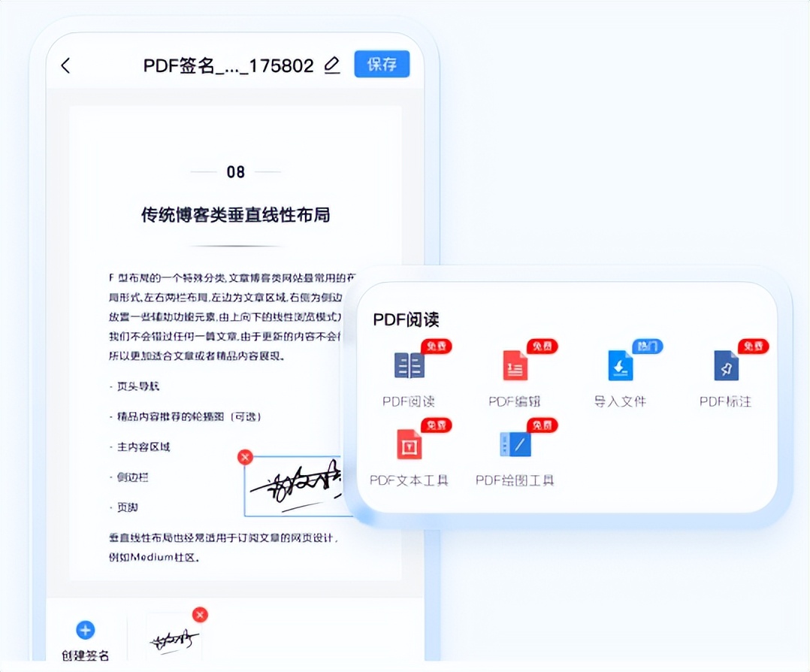
Task: Click the PDF阅读 panel heading
Action: coord(406,319)
